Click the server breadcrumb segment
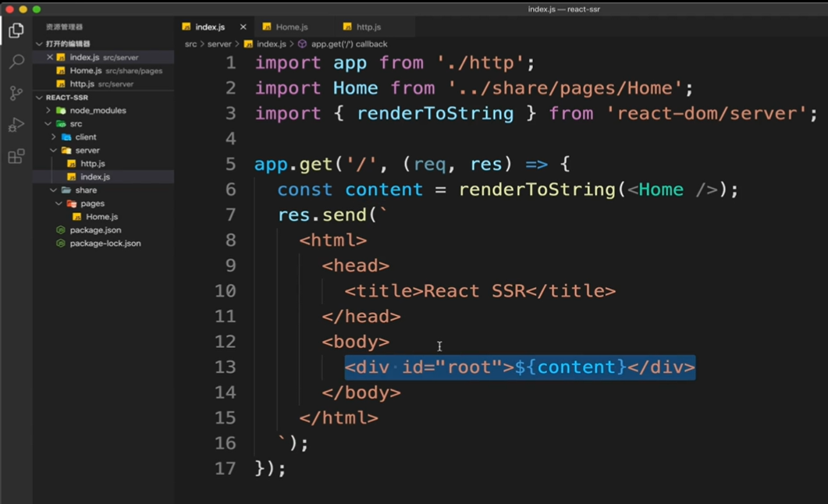This screenshot has height=504, width=828. (x=219, y=44)
